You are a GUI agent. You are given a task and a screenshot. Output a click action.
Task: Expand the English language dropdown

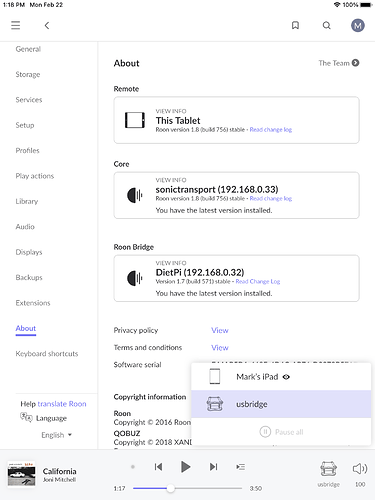coord(56,435)
